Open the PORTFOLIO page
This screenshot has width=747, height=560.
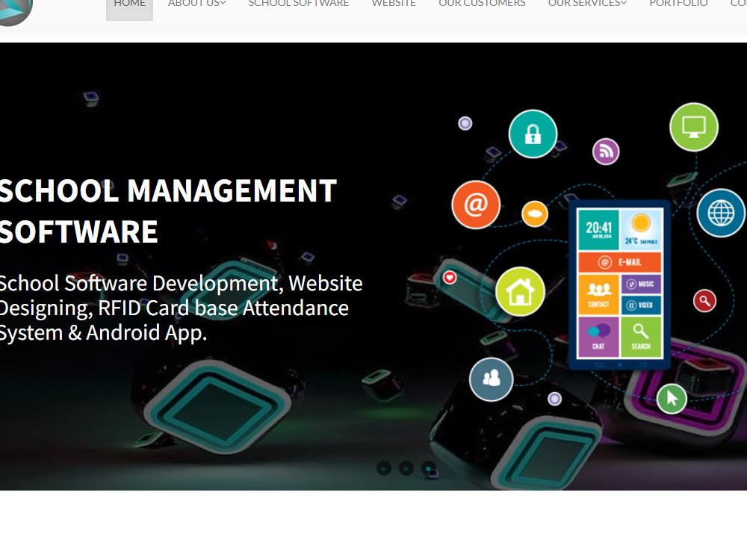[x=678, y=4]
